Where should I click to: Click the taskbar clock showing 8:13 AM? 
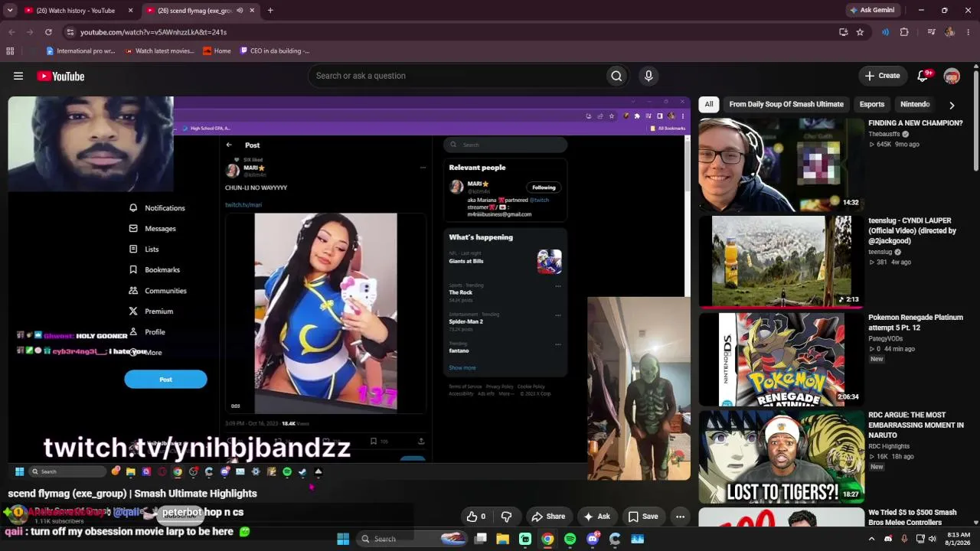pyautogui.click(x=959, y=539)
